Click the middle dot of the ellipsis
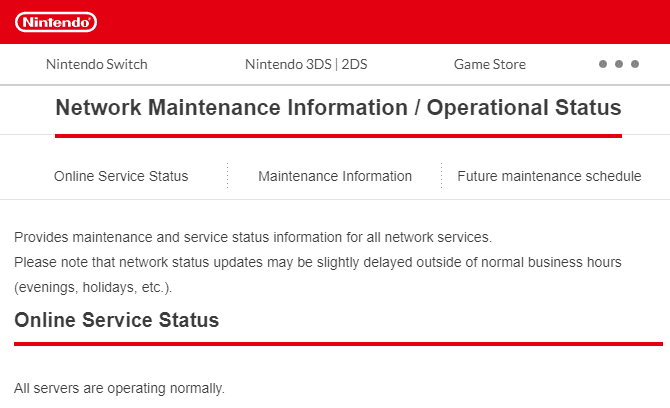This screenshot has width=670, height=408. click(x=619, y=64)
